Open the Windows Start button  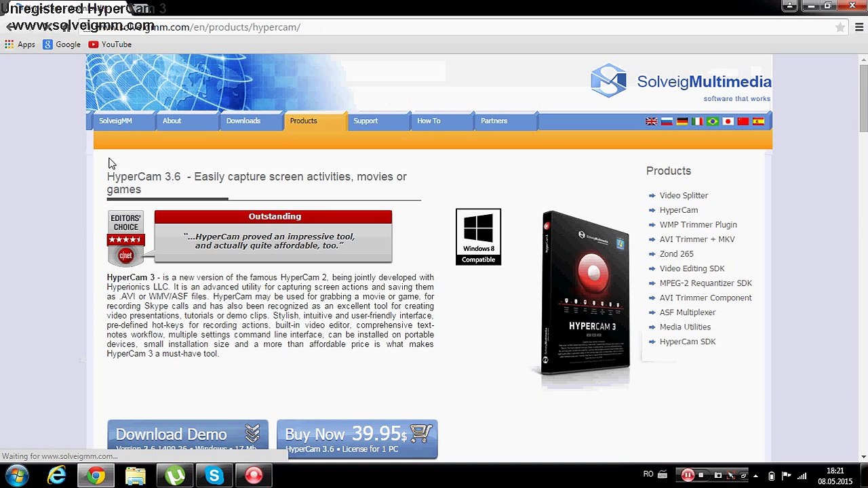(x=17, y=476)
